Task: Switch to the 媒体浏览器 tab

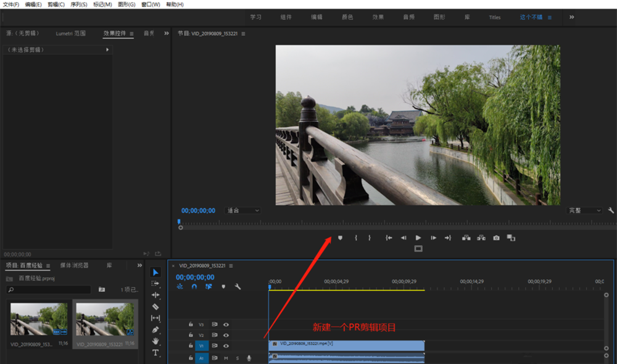Action: 74,265
